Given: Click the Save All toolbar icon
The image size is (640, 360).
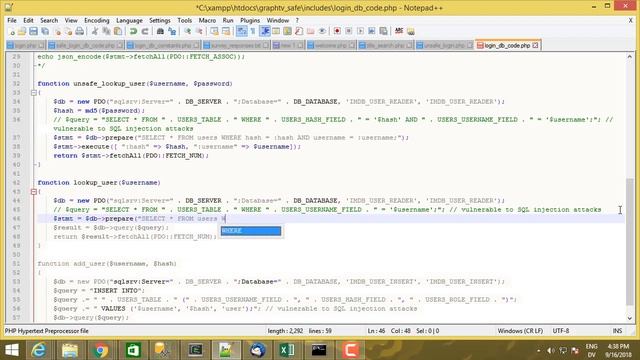Looking at the screenshot, I should coord(45,31).
